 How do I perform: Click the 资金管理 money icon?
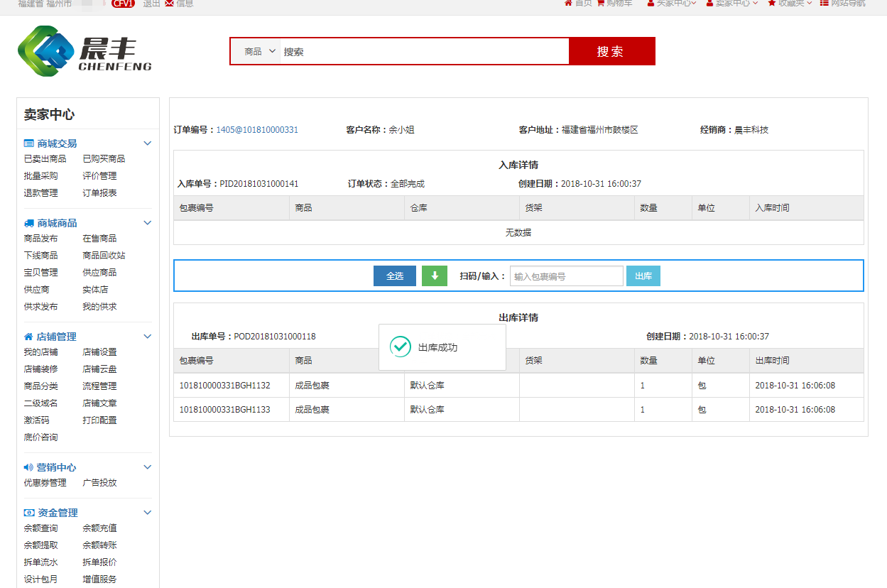click(x=28, y=513)
